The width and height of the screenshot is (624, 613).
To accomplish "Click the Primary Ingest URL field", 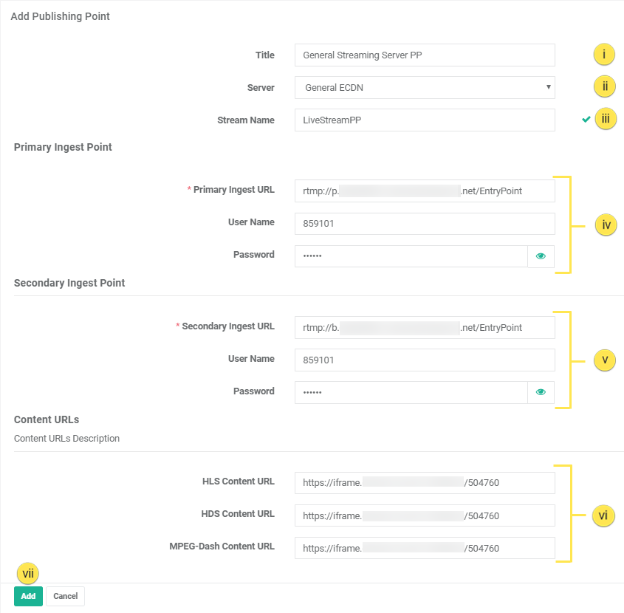I will point(425,190).
